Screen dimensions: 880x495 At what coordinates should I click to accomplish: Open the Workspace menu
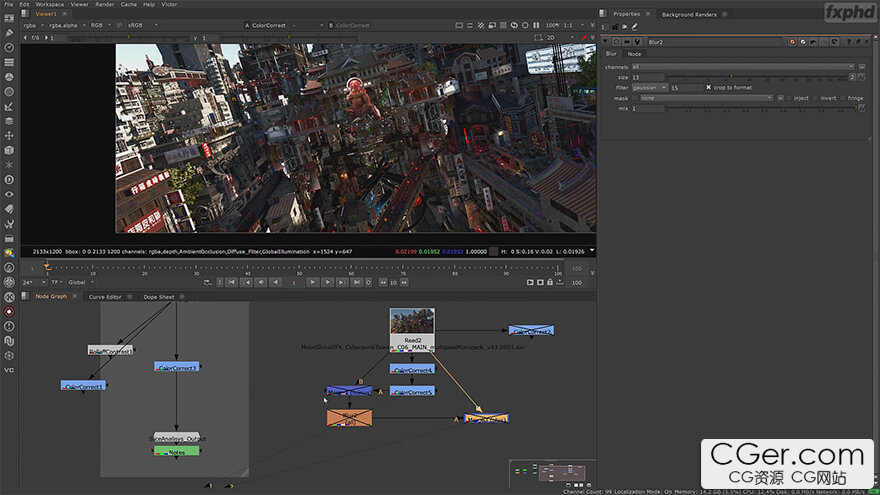(x=49, y=4)
